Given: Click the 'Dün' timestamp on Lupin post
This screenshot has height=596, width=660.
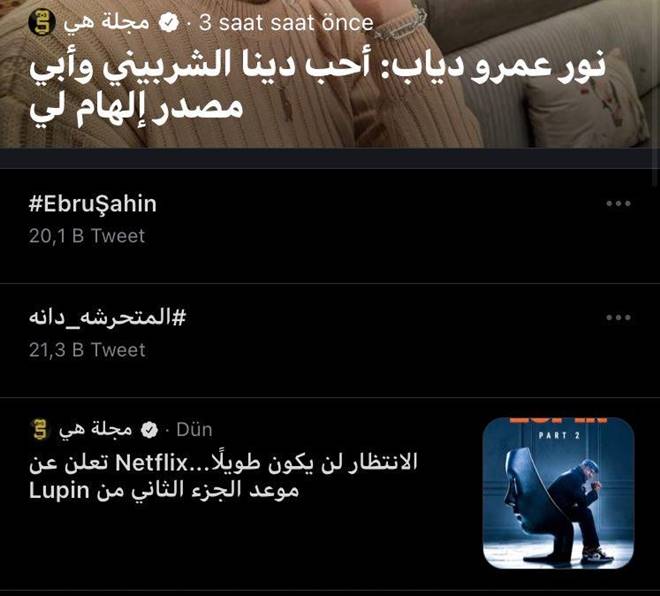Looking at the screenshot, I should 194,430.
